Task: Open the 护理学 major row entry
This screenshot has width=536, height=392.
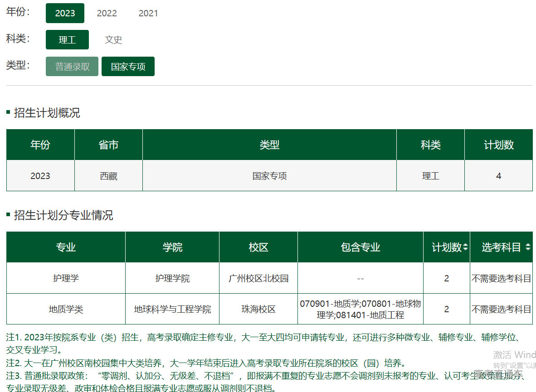Action: 66,278
